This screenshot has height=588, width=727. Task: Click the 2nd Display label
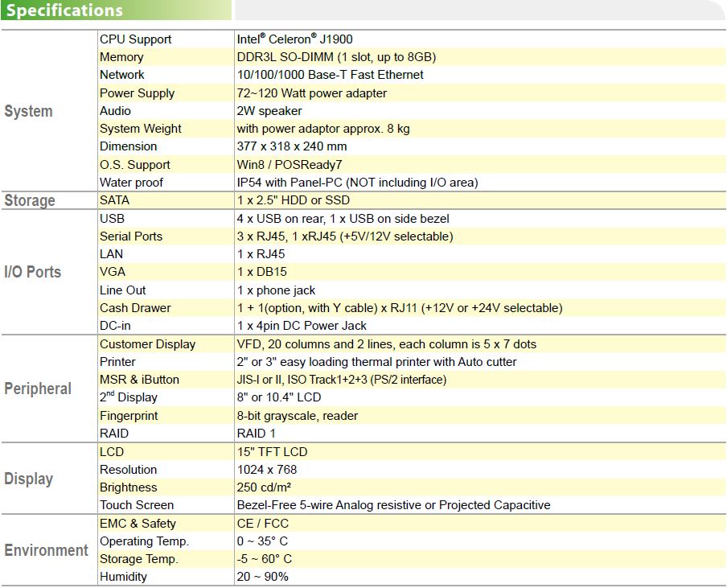point(129,397)
